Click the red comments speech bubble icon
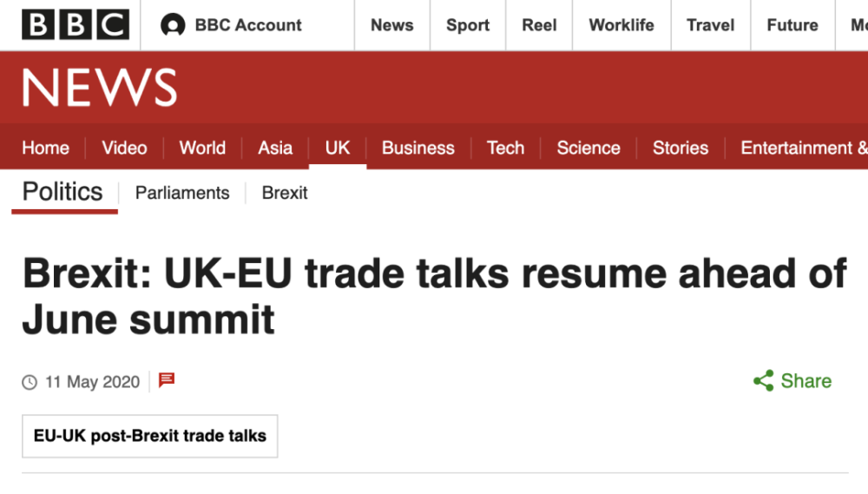The width and height of the screenshot is (868, 494). 168,380
